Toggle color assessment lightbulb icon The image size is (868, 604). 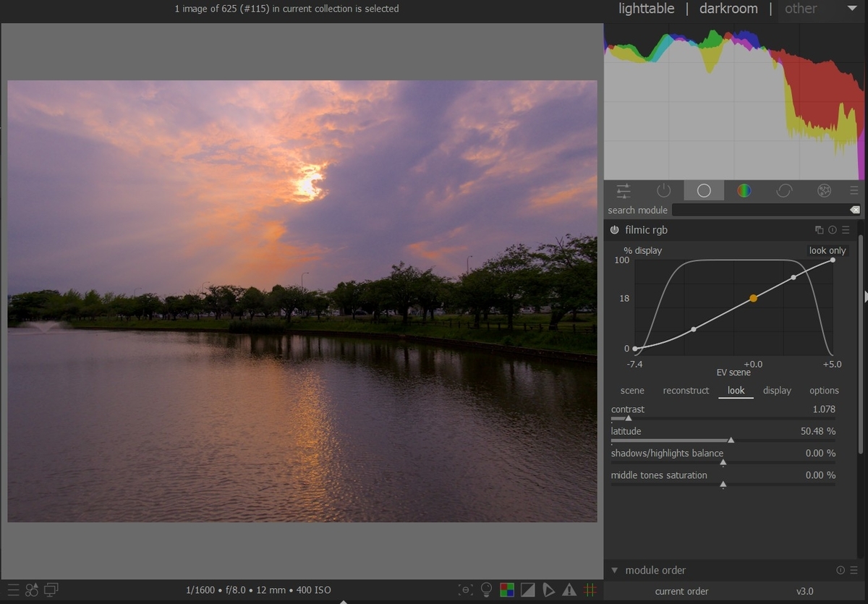click(487, 590)
